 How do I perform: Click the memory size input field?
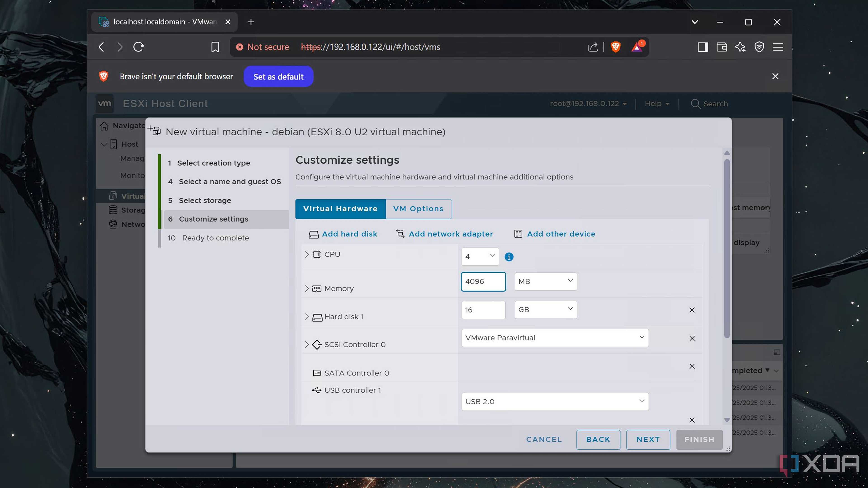click(x=483, y=282)
